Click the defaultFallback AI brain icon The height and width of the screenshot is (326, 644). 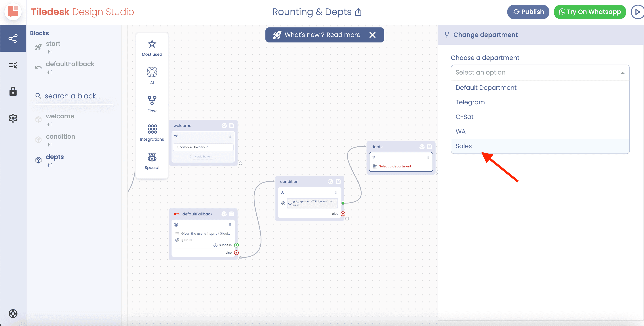[224, 214]
